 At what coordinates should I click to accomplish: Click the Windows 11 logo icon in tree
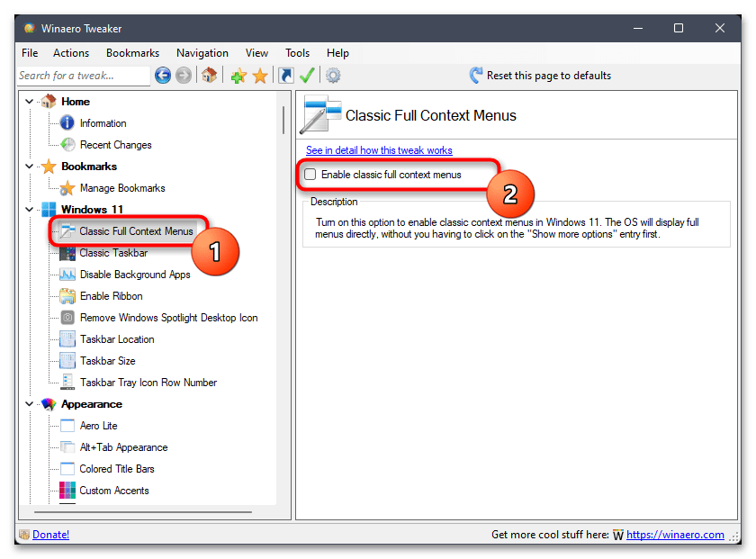point(49,210)
